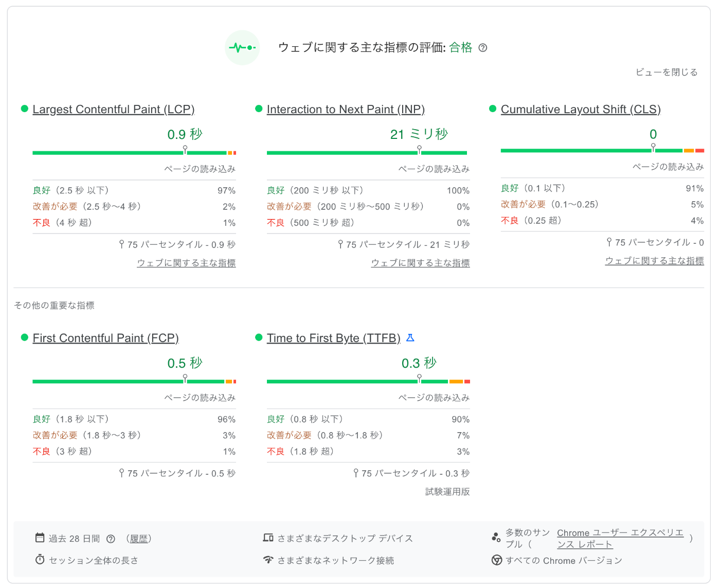Click calendar icon beside 過去 28 日間
The height and width of the screenshot is (588, 720).
(40, 538)
